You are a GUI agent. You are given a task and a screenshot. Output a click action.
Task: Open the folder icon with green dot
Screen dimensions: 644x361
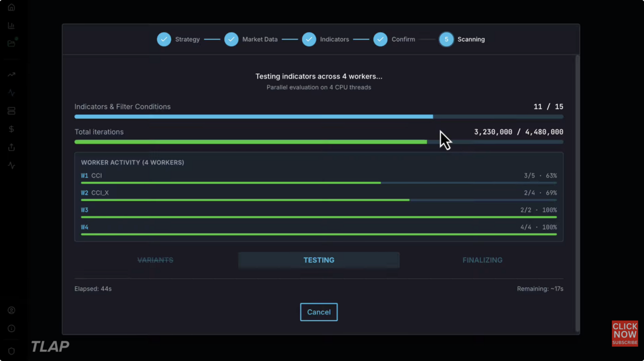pyautogui.click(x=11, y=43)
